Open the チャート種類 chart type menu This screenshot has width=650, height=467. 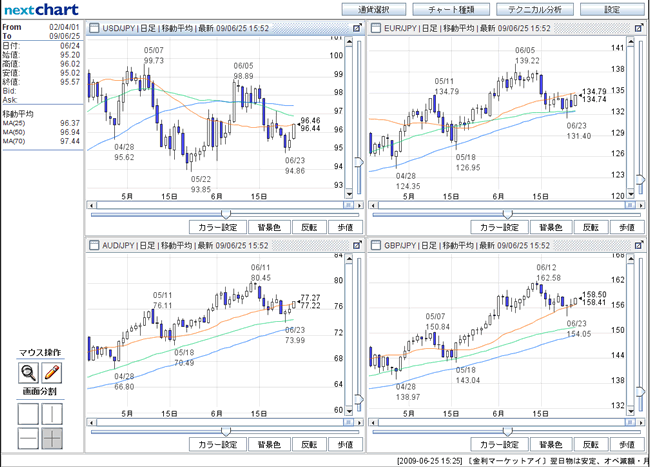tap(451, 10)
